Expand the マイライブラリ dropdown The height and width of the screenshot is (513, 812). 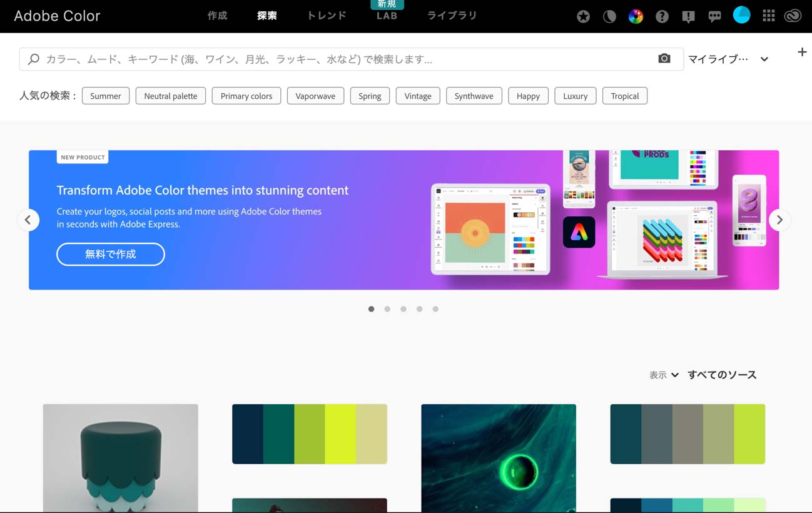tap(728, 59)
